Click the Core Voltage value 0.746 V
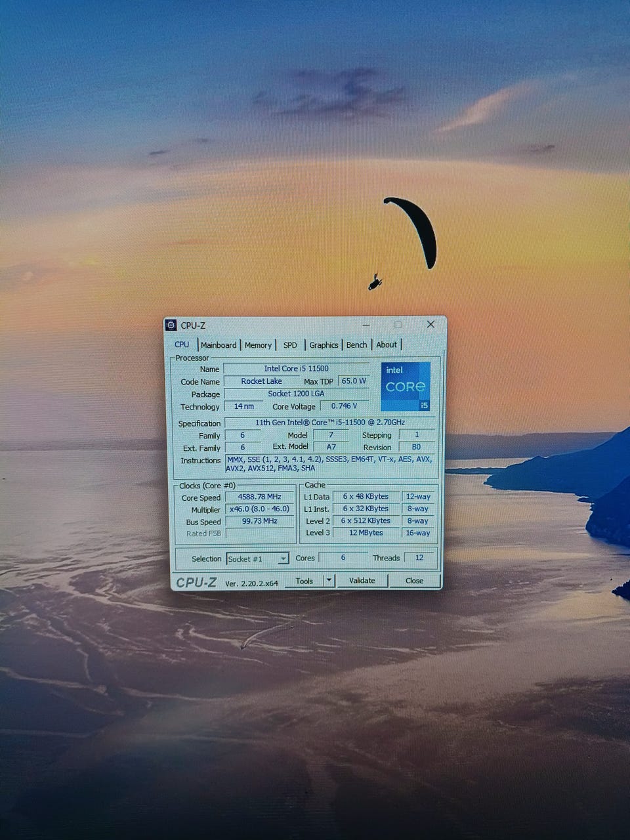The width and height of the screenshot is (630, 840). pos(345,406)
